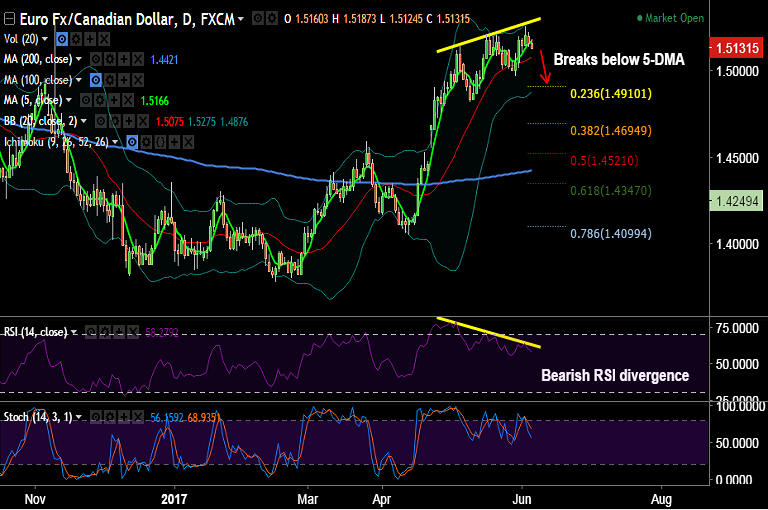
Task: Click the 0.236(1.49101) Fibonacci level label
Action: (611, 94)
